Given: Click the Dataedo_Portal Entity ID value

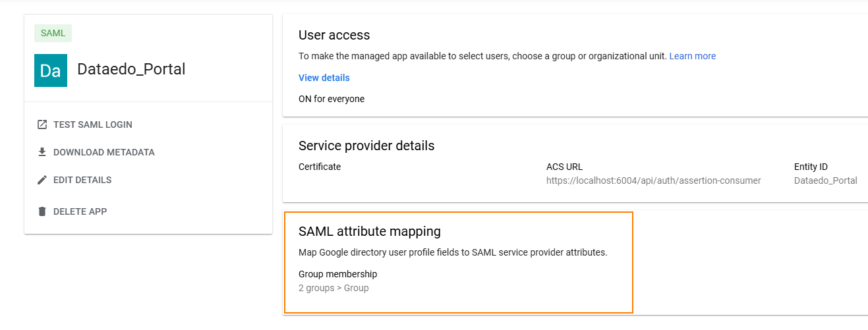Looking at the screenshot, I should 826,180.
